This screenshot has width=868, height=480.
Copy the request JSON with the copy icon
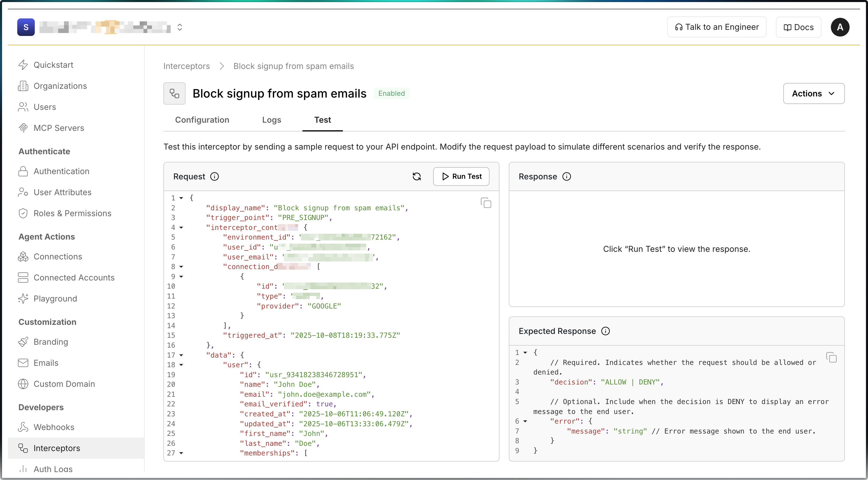tap(485, 203)
